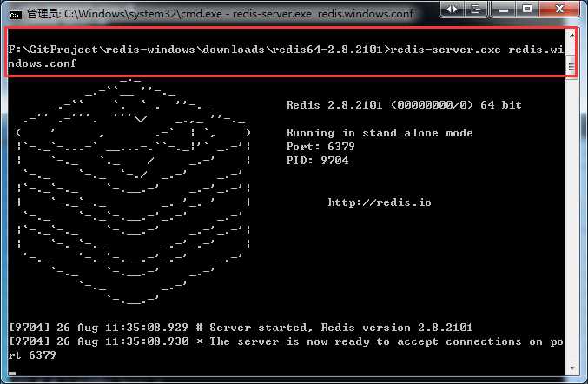The height and width of the screenshot is (384, 588).
Task: Click the 'PID: 9704' line
Action: 317,161
